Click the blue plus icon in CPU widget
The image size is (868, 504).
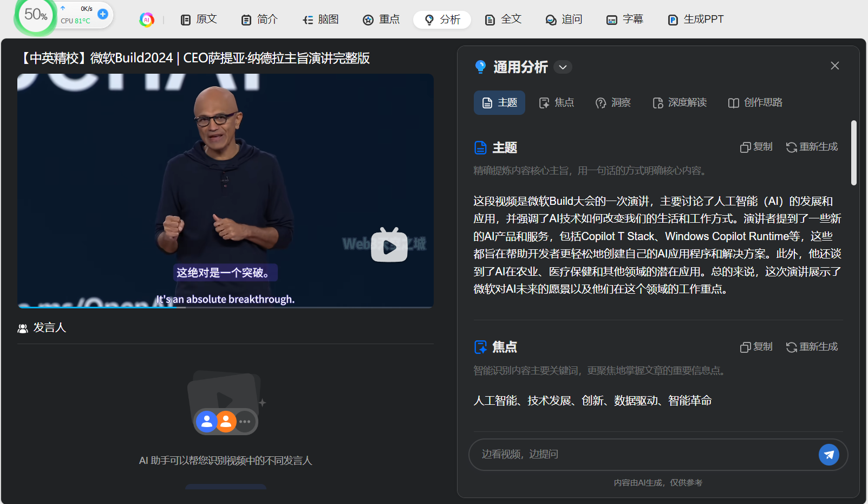[103, 14]
